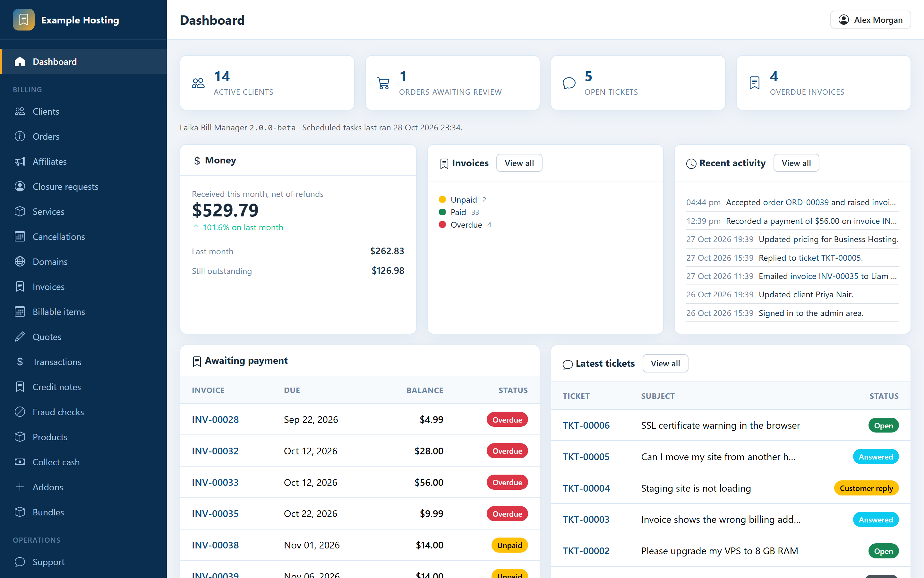This screenshot has width=924, height=578.
Task: Click the Overdue Invoices stat card
Action: [823, 83]
